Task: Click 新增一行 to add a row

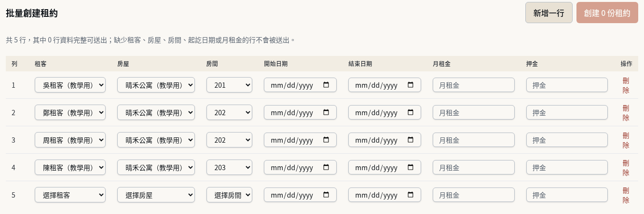Action: [548, 13]
